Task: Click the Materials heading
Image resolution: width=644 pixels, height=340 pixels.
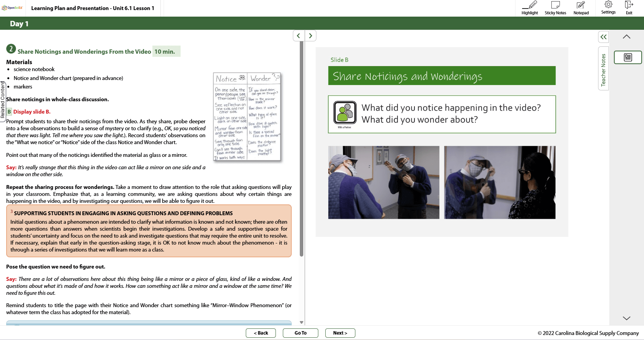Action: tap(19, 62)
